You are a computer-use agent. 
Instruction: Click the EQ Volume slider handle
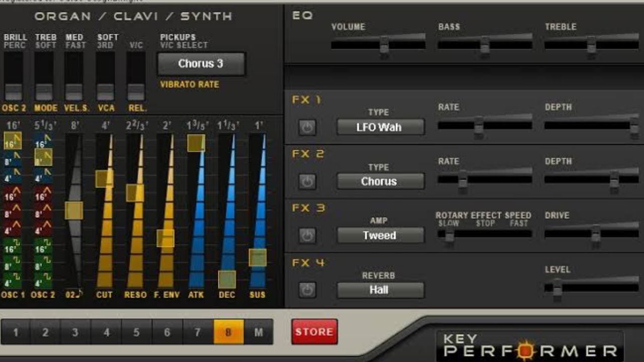[384, 45]
